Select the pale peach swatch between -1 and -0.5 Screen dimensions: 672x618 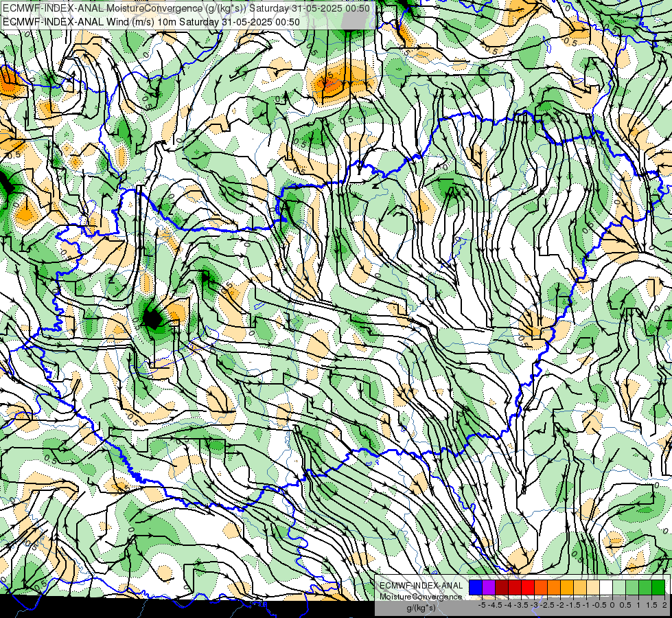(592, 587)
